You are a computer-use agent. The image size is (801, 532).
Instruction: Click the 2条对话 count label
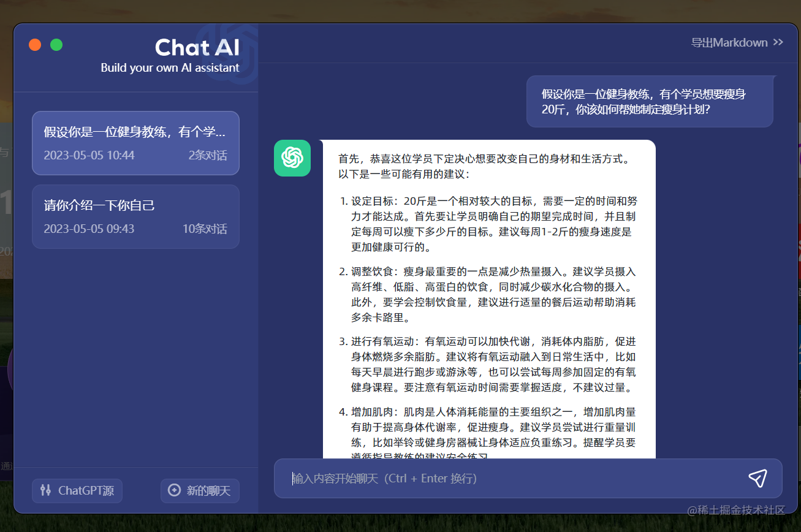[208, 155]
